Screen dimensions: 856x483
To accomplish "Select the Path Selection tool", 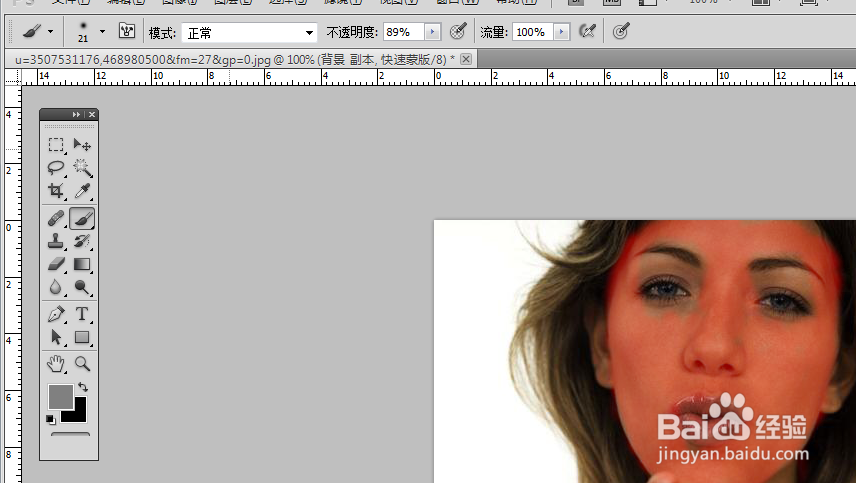I will point(56,337).
